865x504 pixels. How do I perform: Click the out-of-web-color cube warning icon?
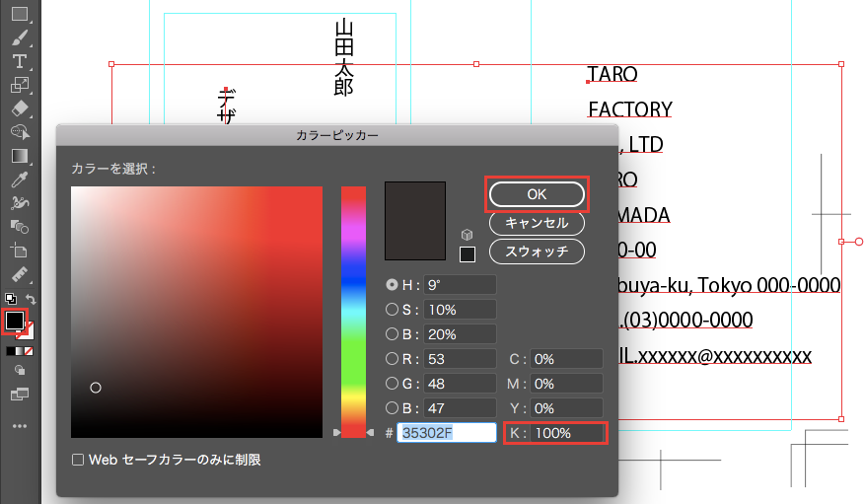pyautogui.click(x=468, y=236)
